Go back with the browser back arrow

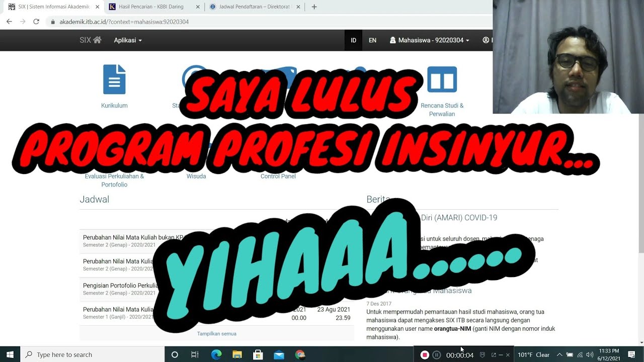pos(9,22)
